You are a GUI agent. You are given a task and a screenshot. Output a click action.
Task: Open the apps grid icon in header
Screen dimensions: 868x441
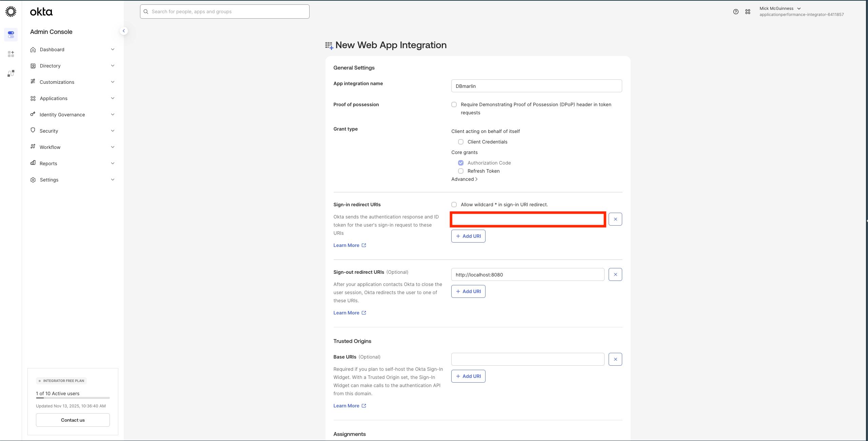tap(748, 12)
